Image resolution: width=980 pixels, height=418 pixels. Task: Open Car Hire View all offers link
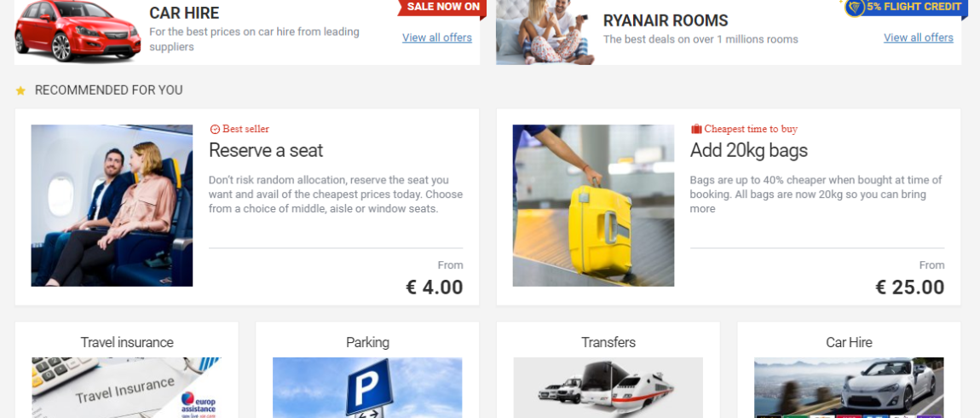[437, 38]
